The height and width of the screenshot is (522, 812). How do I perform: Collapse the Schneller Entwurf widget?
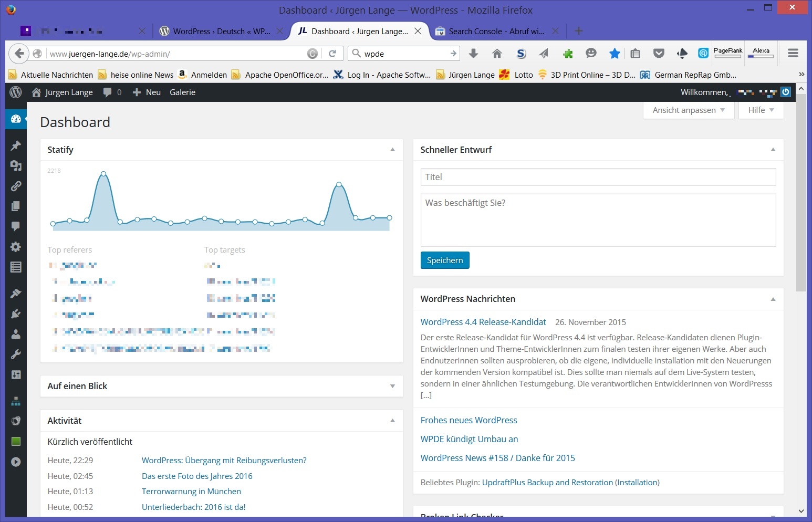tap(773, 150)
